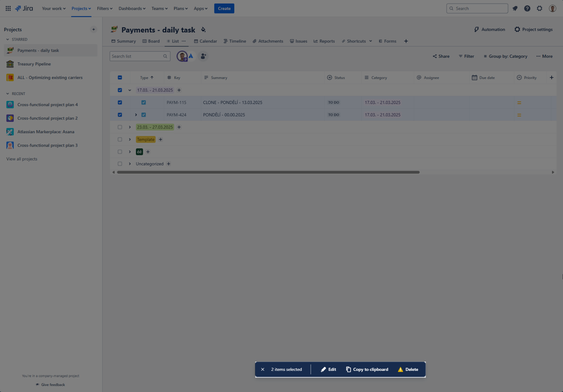Add item to 17.03. - 21.03.2025 group
The width and height of the screenshot is (563, 392).
pyautogui.click(x=179, y=90)
